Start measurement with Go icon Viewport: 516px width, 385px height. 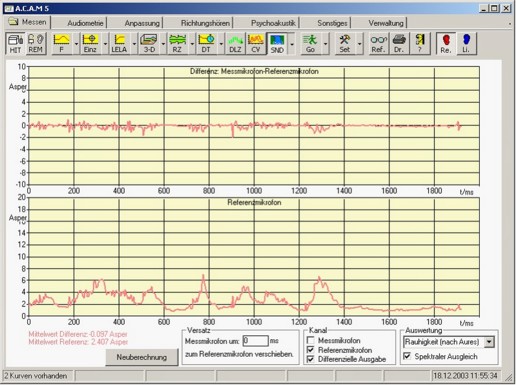point(310,44)
